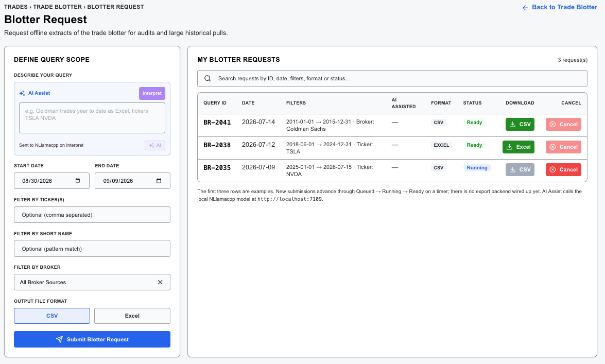Click the small AI badge button
Viewport: 605px width, 364px height.
pyautogui.click(x=155, y=145)
